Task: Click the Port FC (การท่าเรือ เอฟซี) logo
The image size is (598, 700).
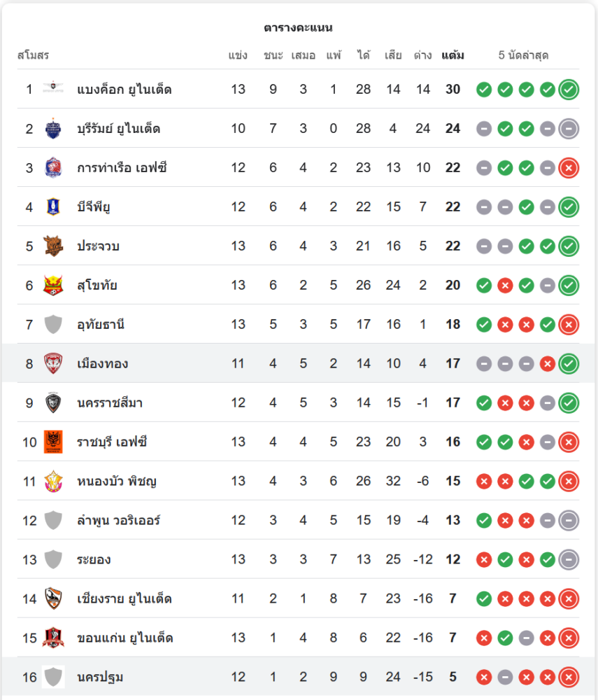Action: click(53, 167)
